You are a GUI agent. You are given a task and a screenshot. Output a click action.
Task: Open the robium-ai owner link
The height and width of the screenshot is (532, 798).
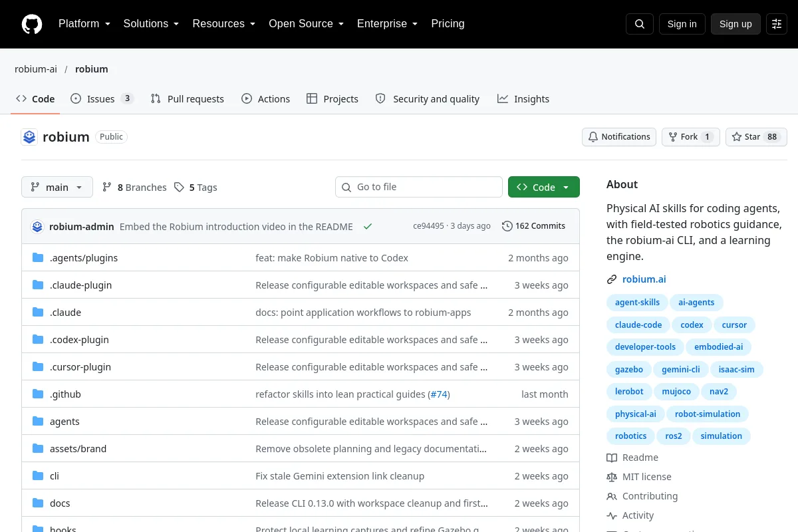point(36,69)
